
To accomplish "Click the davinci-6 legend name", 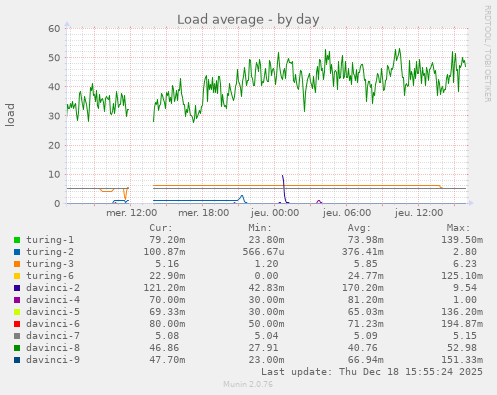I will [x=53, y=324].
